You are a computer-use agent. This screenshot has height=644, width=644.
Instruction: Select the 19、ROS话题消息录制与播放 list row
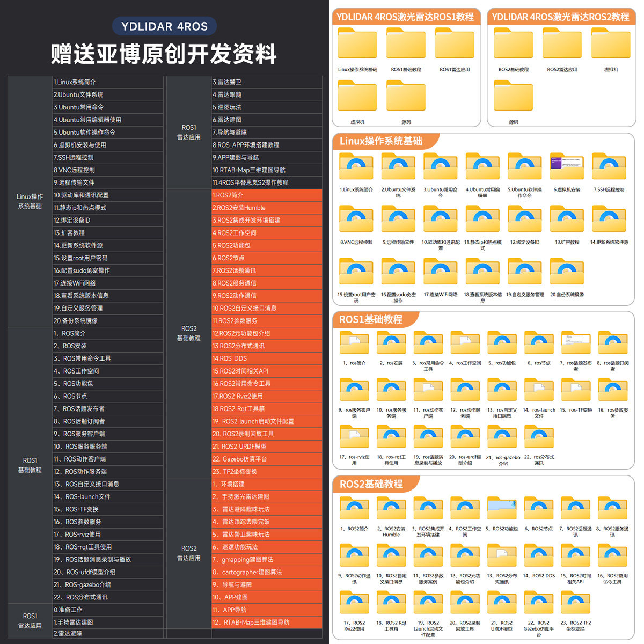[108, 559]
